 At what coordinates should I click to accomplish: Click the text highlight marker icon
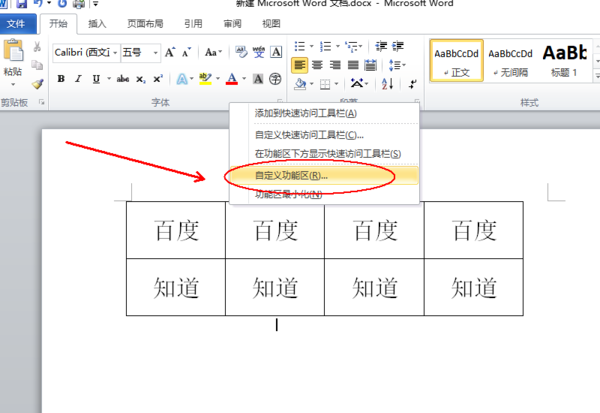click(x=205, y=79)
